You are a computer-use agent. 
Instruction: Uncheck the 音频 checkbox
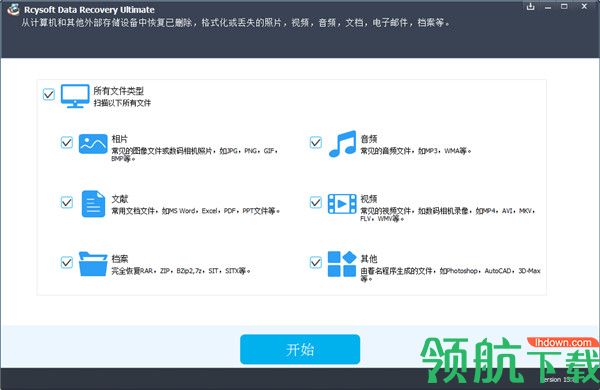point(316,142)
